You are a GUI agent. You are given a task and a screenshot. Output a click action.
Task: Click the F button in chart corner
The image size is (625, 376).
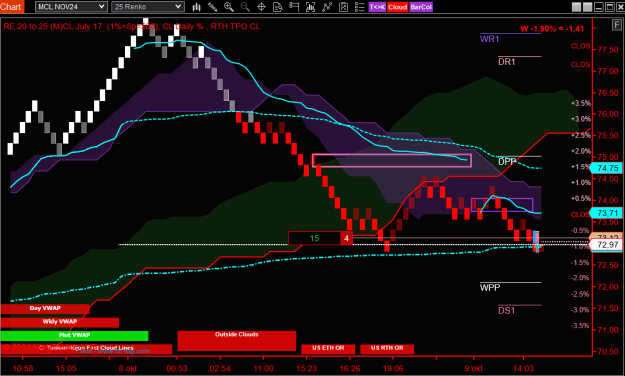[616, 25]
